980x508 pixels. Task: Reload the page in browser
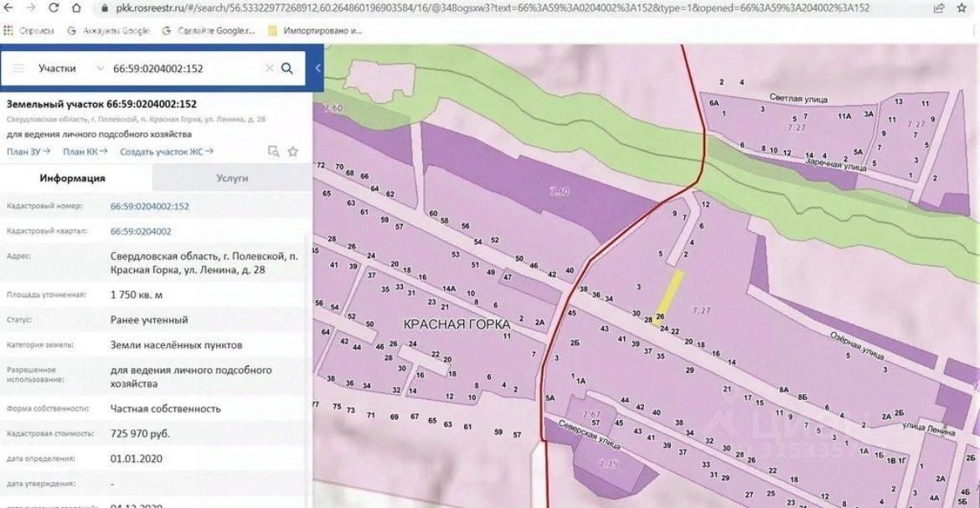[x=54, y=8]
